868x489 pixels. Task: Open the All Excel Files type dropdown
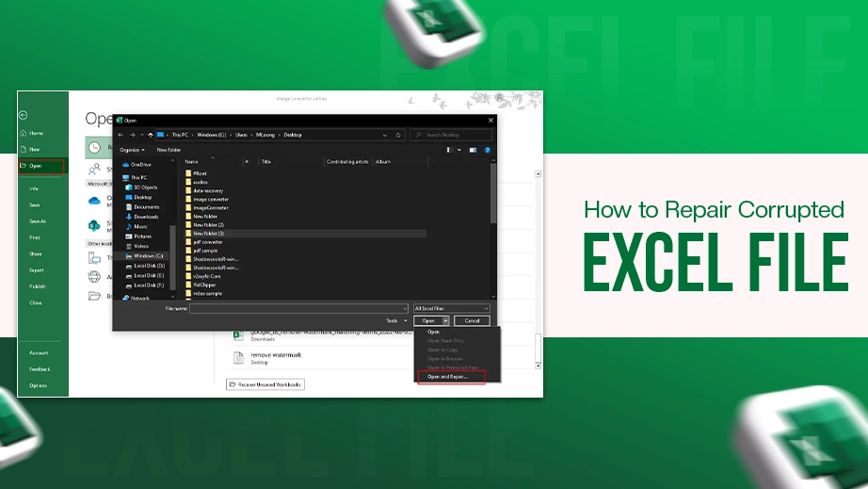[x=452, y=309]
